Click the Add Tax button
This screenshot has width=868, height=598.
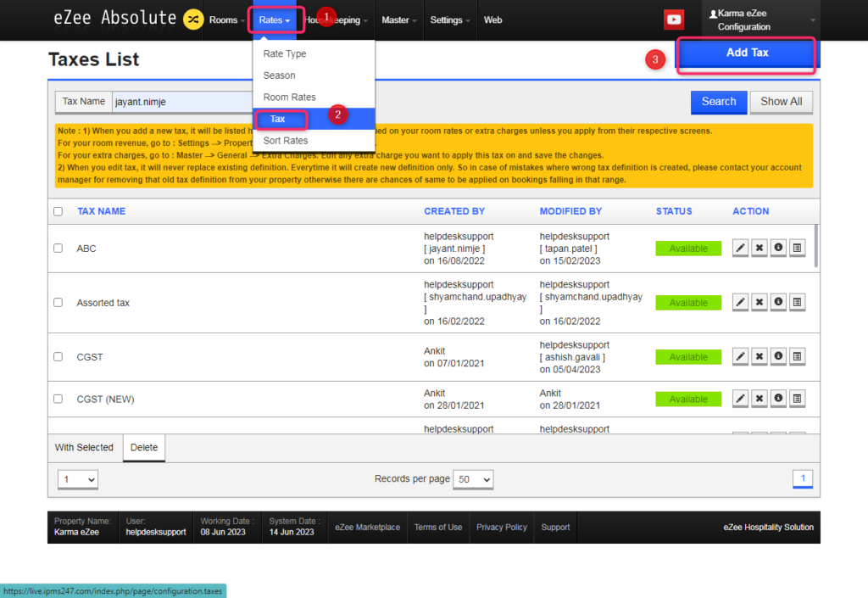pyautogui.click(x=748, y=53)
